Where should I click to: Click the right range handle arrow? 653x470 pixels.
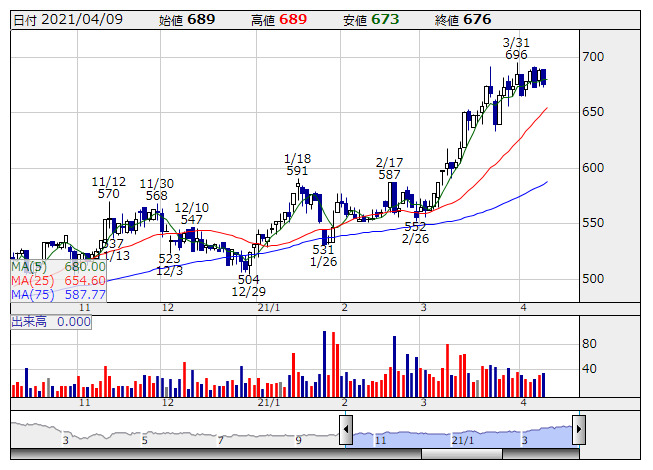tap(579, 430)
